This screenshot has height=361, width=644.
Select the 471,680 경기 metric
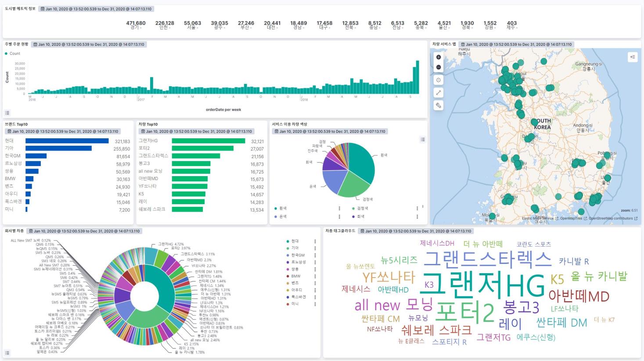tap(136, 25)
